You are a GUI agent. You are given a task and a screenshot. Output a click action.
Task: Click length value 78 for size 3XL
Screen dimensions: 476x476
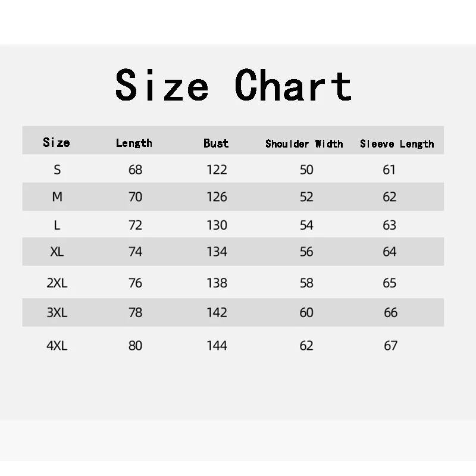[x=136, y=312]
